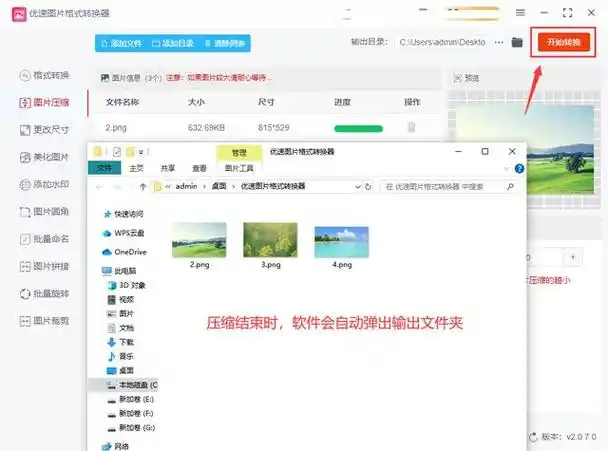Viewport: 608px width, 451px height.
Task: Open 文档 folder in navigation pane
Action: point(121,328)
